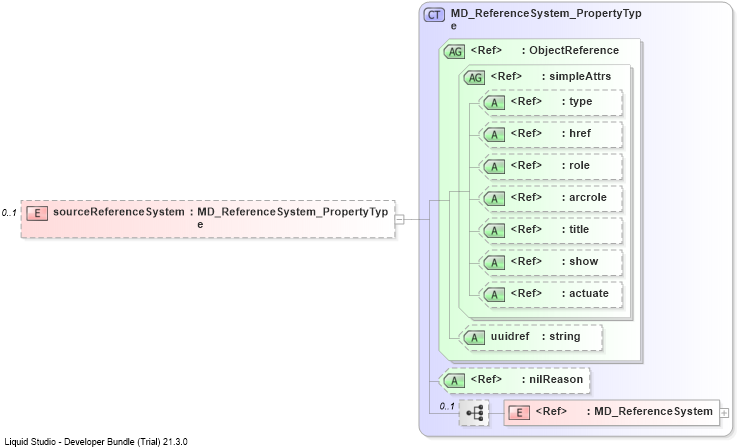The height and width of the screenshot is (447, 737).
Task: Click the AG icon next to simpleAttrs
Action: tap(474, 78)
